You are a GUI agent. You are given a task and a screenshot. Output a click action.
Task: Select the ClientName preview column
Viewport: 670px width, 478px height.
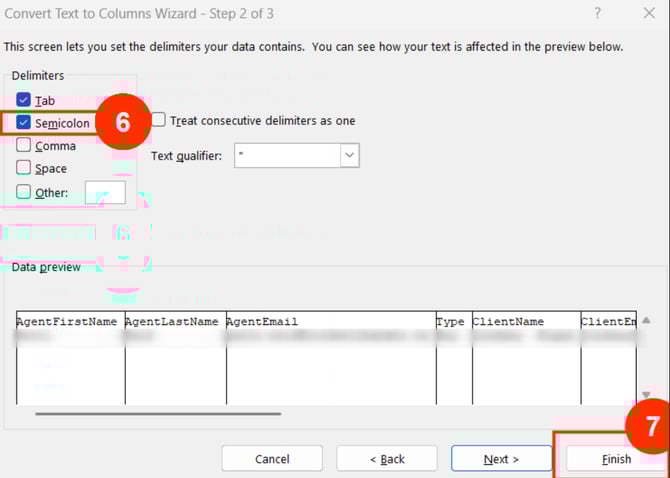pyautogui.click(x=525, y=322)
